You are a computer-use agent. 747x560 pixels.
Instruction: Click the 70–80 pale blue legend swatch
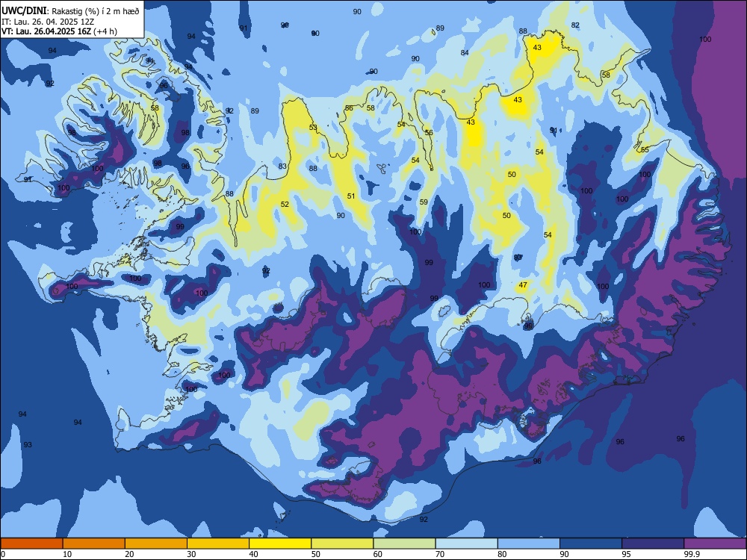(466, 544)
